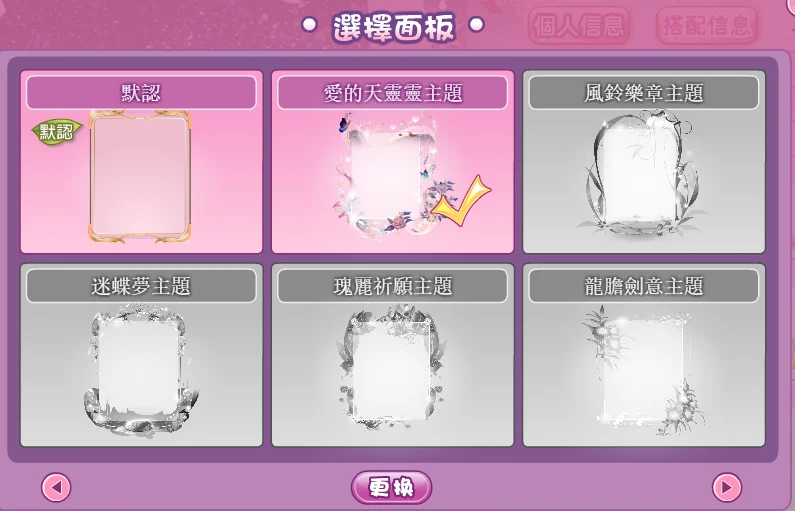Screen dimensions: 795x511
Task: Click the 默認 title label
Action: pyautogui.click(x=141, y=93)
